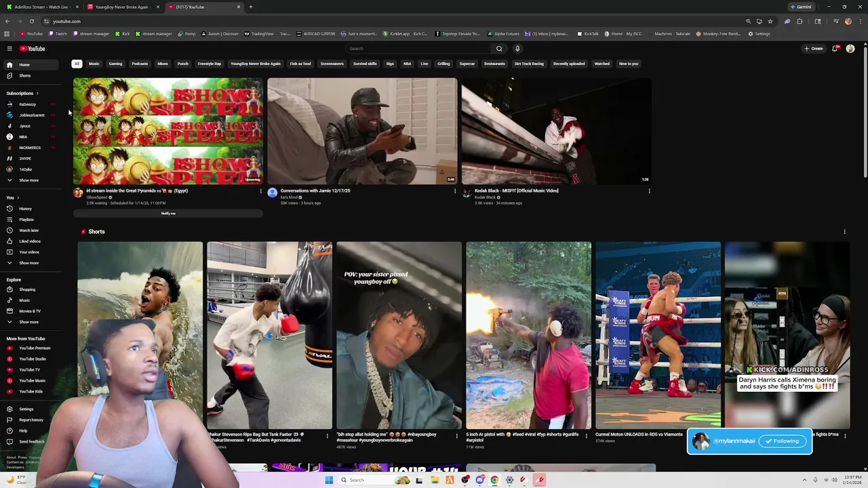Select the YoungBoy Never Broke Again chip

(256, 64)
